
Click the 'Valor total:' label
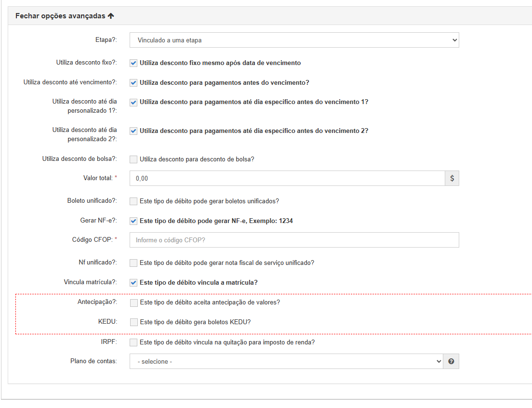point(100,178)
